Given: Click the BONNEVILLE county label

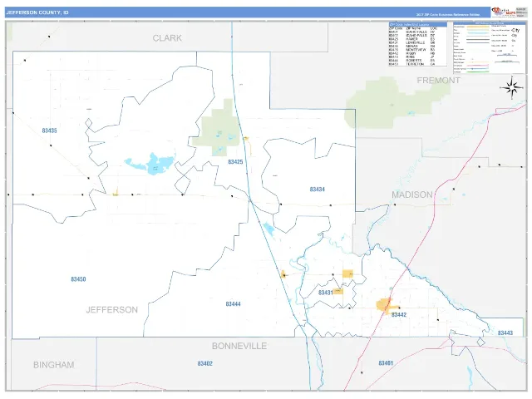Looking at the screenshot, I should pyautogui.click(x=239, y=346).
